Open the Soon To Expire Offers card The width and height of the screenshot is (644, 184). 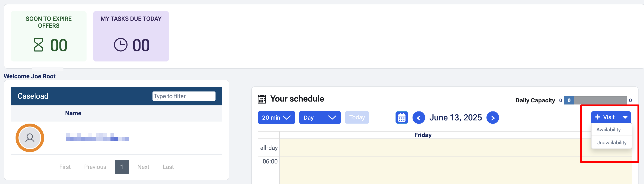49,36
